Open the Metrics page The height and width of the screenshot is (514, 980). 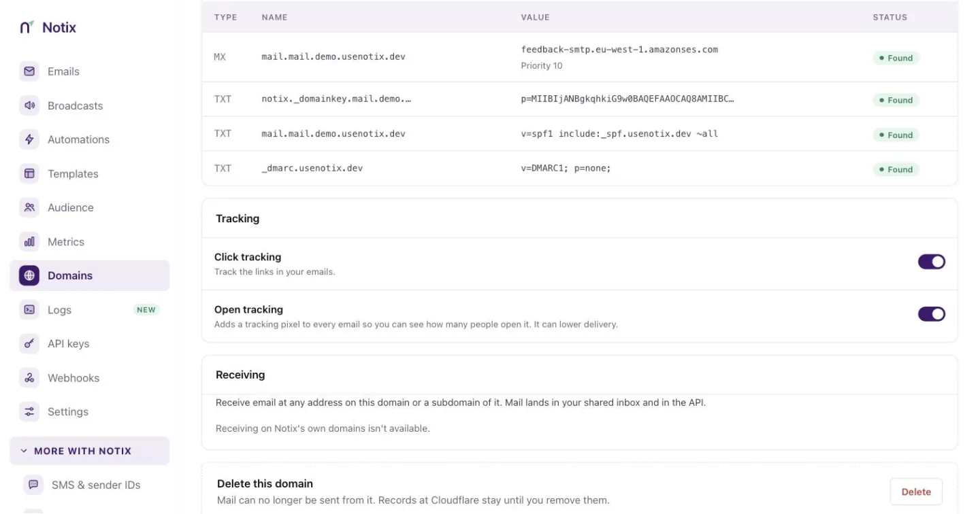pos(89,241)
